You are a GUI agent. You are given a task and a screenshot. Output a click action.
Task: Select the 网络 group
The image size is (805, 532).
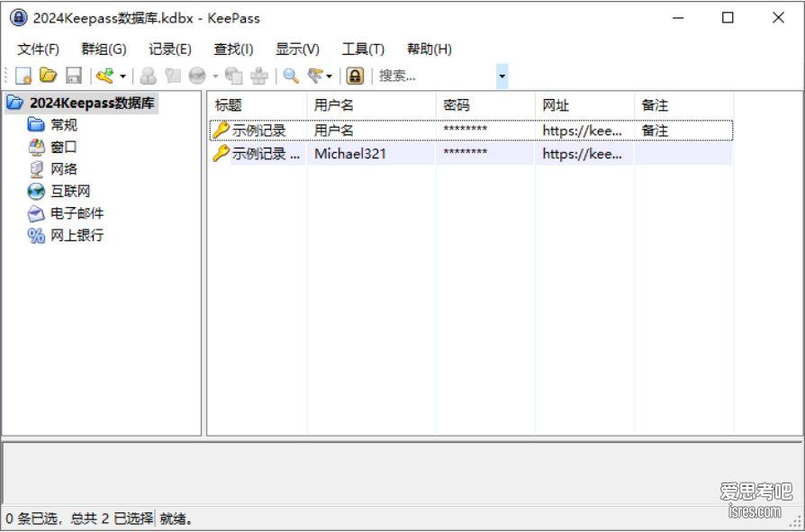pyautogui.click(x=64, y=169)
